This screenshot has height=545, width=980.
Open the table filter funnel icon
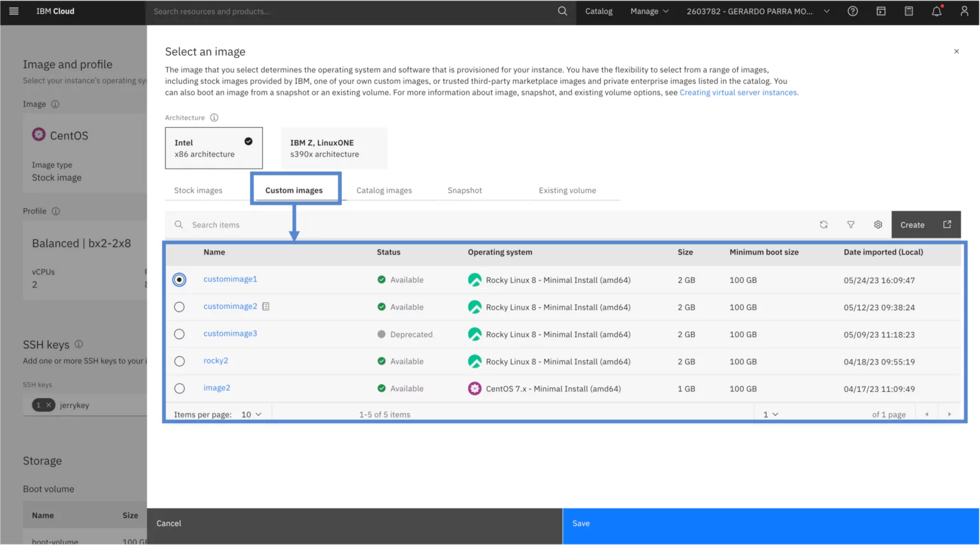[x=851, y=225]
